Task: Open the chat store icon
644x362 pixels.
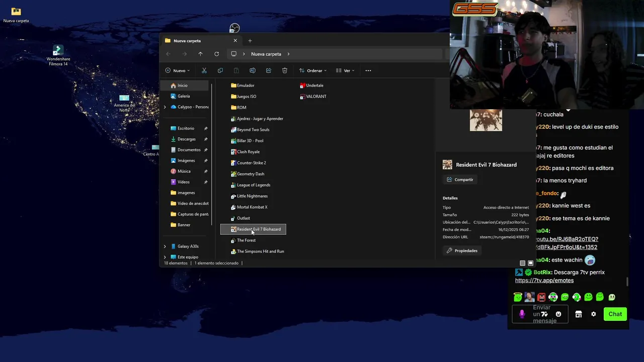Action: pos(578,314)
